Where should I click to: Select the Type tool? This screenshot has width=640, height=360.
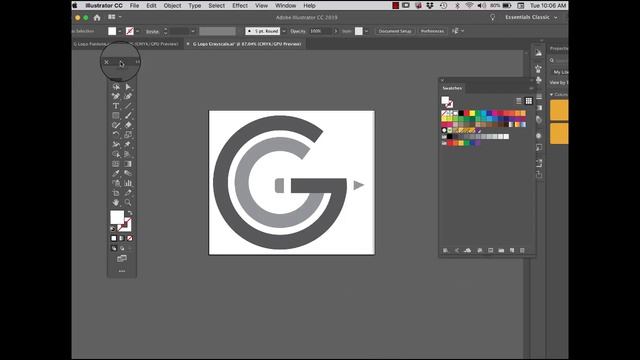coord(116,106)
